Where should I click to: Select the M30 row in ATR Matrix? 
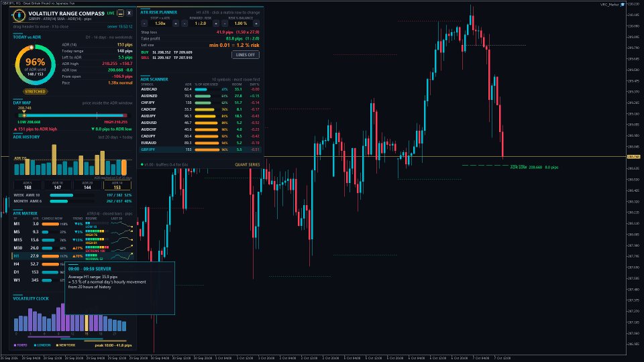72,248
